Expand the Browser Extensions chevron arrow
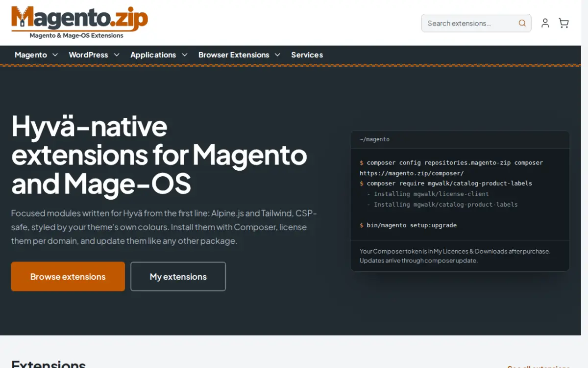This screenshot has height=368, width=588. 277,55
